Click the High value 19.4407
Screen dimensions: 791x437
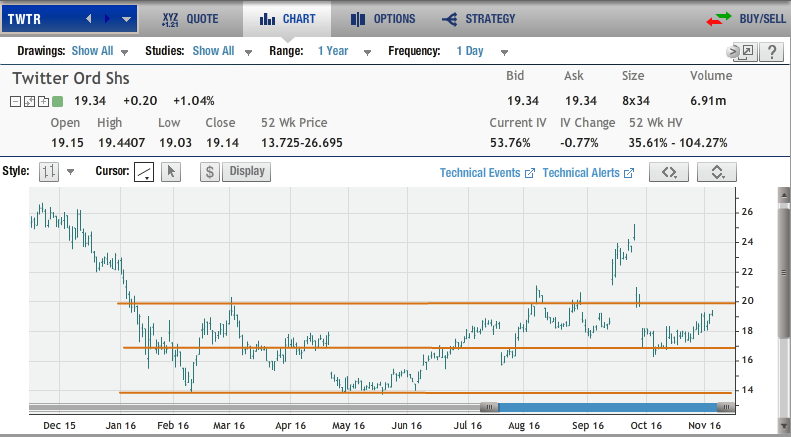tap(122, 143)
